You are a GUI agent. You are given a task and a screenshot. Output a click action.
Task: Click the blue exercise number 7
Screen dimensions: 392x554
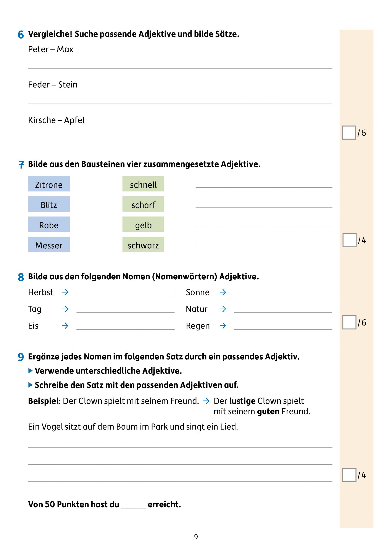pyautogui.click(x=21, y=164)
